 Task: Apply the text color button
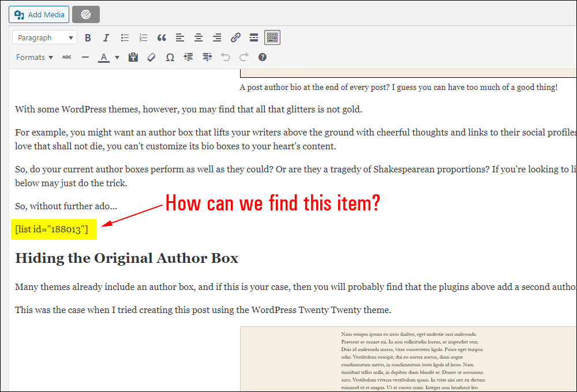pos(104,58)
